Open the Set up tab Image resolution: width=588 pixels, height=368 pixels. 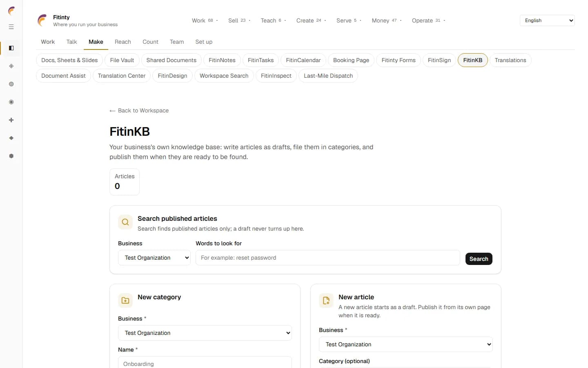coord(204,42)
